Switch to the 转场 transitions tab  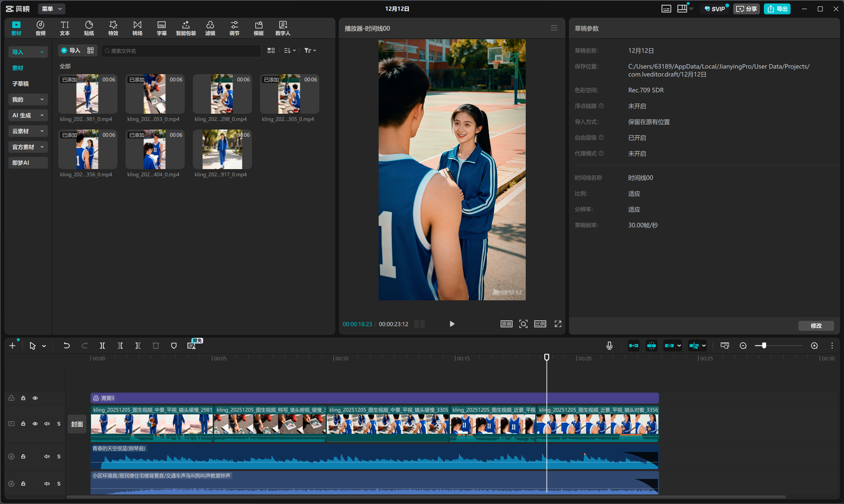[137, 28]
